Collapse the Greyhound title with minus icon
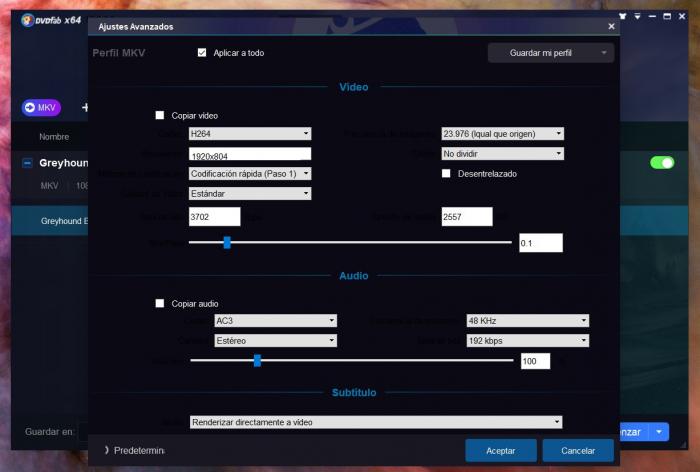The height and width of the screenshot is (472, 700). (x=27, y=163)
